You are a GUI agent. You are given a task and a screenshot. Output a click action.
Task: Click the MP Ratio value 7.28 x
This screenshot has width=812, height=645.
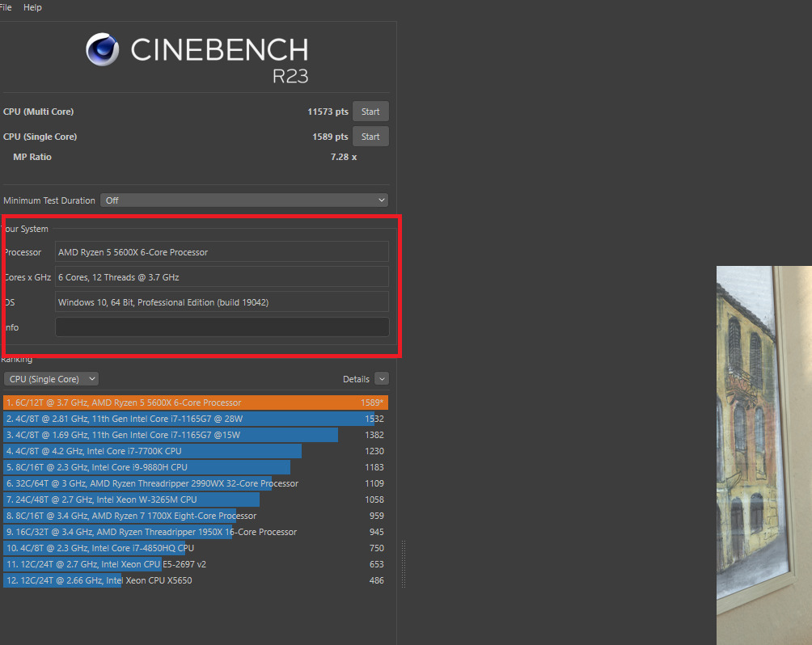344,157
